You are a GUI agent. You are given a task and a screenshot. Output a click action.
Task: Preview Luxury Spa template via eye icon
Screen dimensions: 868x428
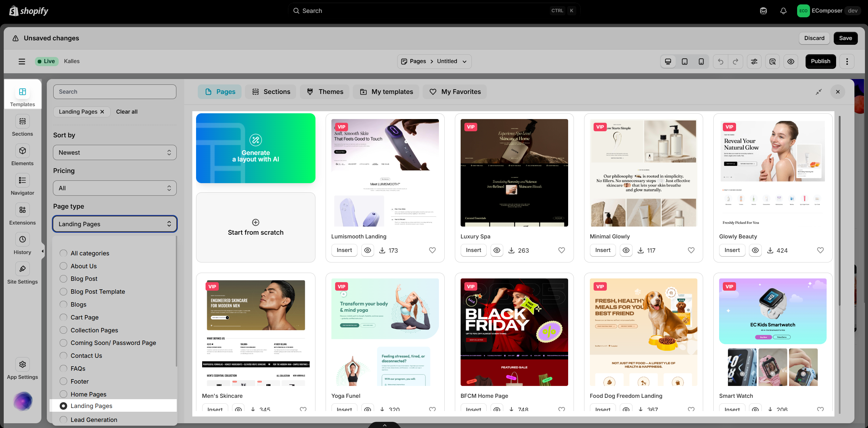[497, 250]
